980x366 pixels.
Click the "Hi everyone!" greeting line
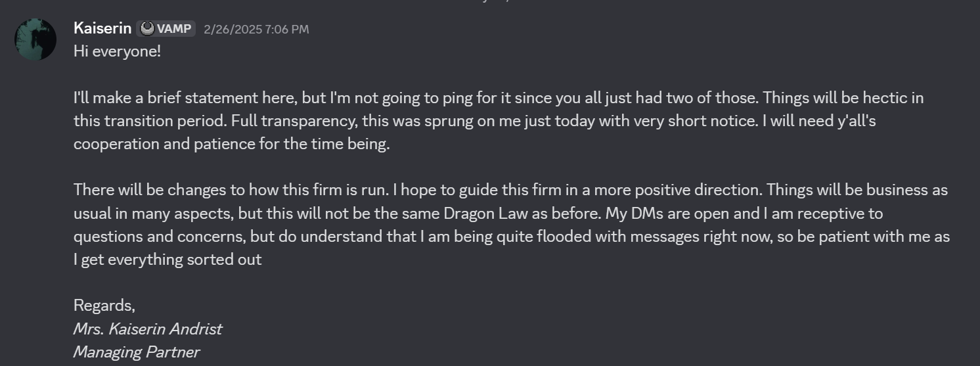pos(117,51)
